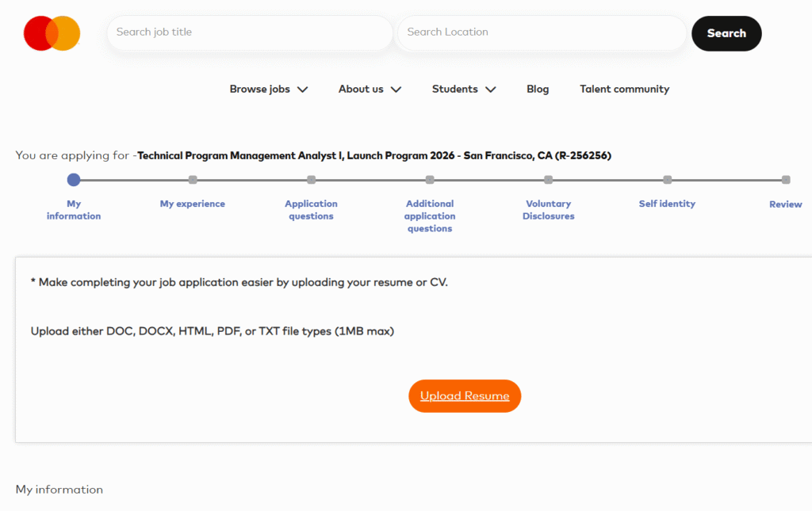The image size is (812, 511).
Task: Click the My experience step marker
Action: pyautogui.click(x=193, y=180)
